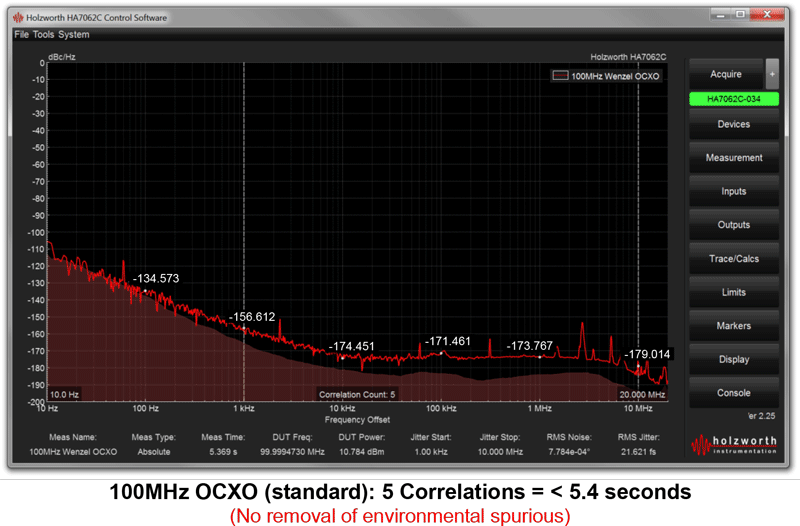Select the -171.461 marker label

pos(447,341)
